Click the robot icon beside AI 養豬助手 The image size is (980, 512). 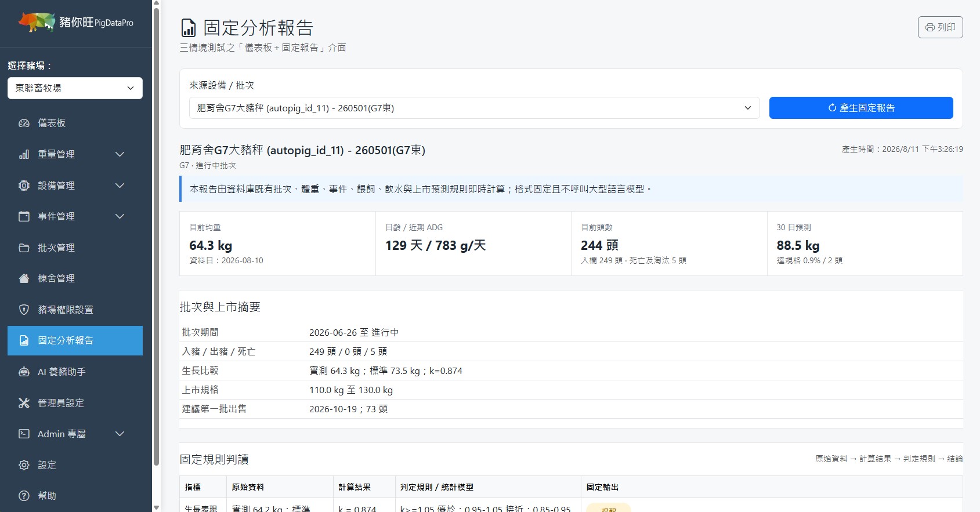click(x=24, y=372)
